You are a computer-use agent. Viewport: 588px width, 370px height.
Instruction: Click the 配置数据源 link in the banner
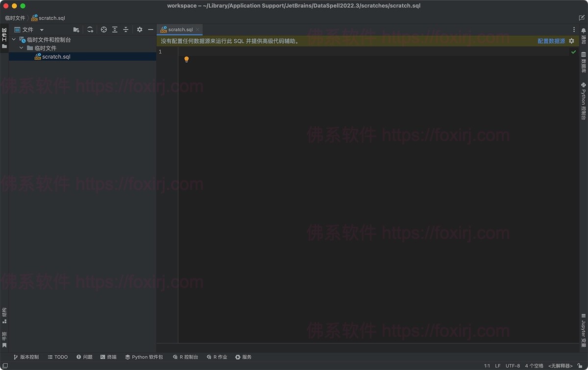pos(551,41)
